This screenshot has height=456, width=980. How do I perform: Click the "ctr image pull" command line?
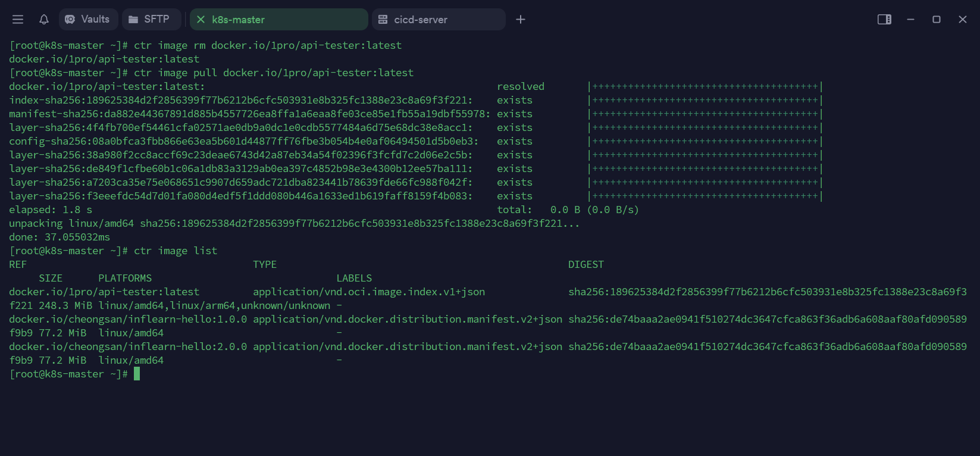[273, 73]
